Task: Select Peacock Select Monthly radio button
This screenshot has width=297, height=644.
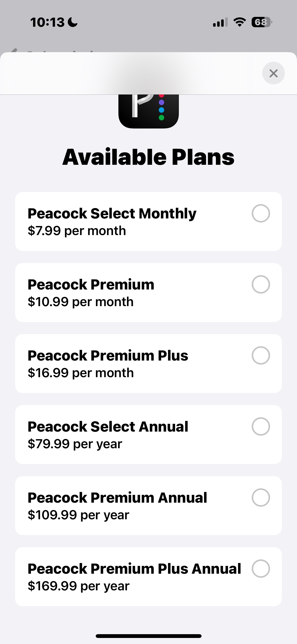Action: 261,213
